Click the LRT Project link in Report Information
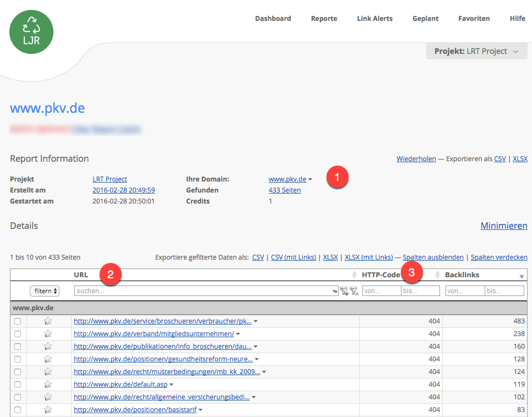Image resolution: width=532 pixels, height=417 pixels. point(110,179)
